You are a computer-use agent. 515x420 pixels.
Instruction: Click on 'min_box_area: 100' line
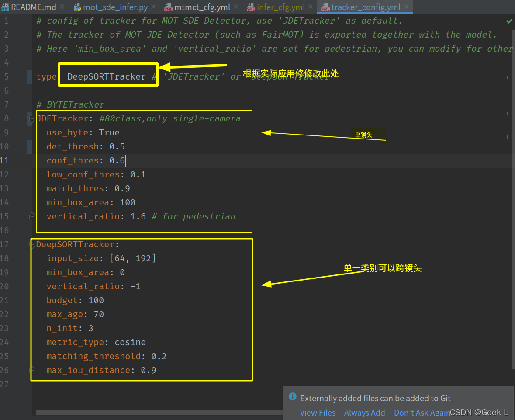tap(91, 202)
